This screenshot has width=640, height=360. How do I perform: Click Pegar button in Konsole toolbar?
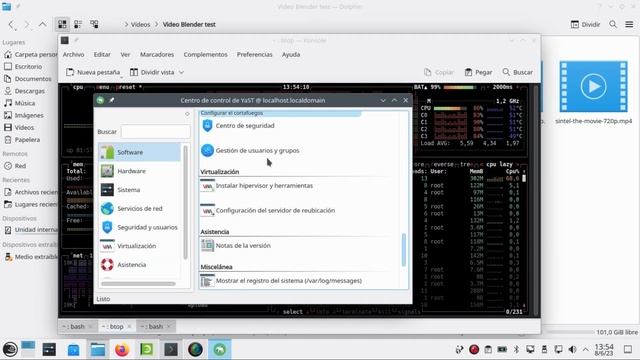point(478,72)
